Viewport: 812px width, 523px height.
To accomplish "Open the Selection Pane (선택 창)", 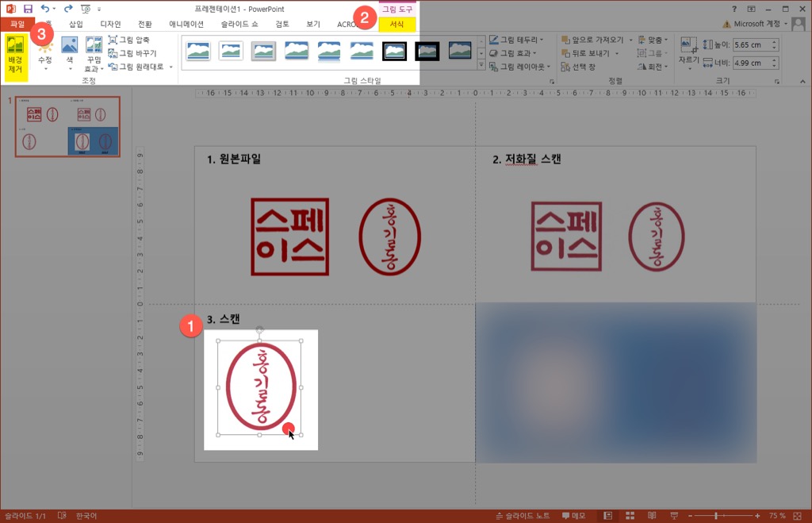I will [x=582, y=67].
